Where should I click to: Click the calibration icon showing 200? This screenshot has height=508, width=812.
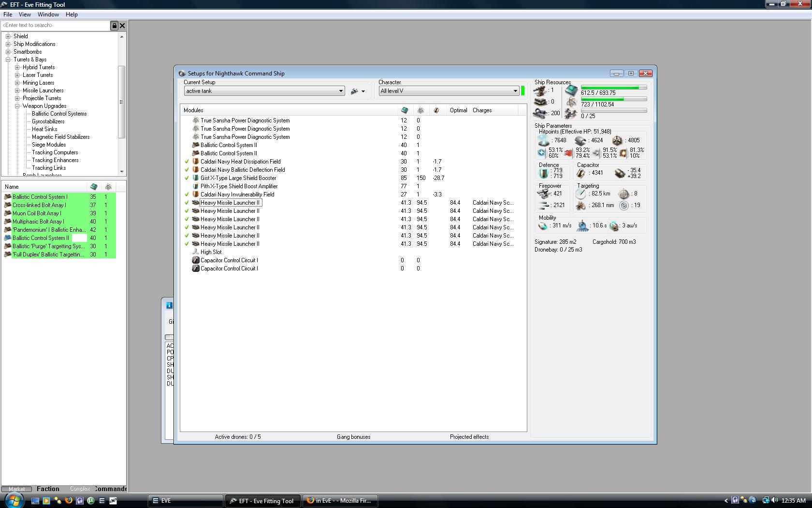pos(540,113)
